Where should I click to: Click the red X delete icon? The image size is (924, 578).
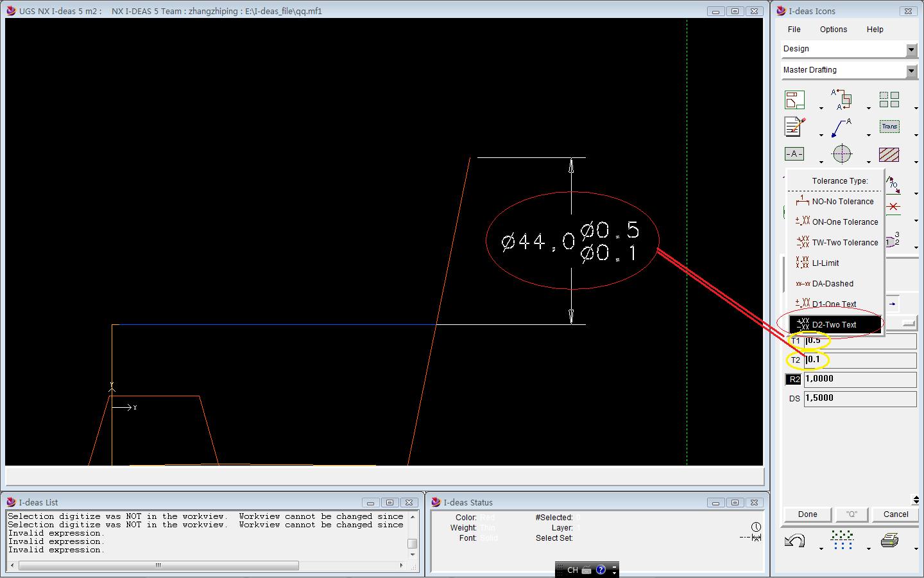coord(893,207)
